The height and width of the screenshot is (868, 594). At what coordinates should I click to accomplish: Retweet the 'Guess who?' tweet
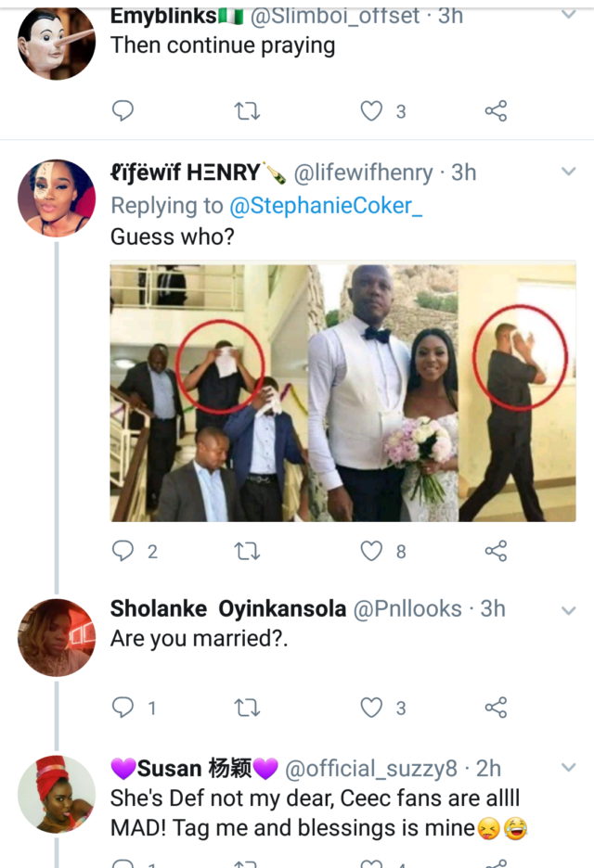247,551
